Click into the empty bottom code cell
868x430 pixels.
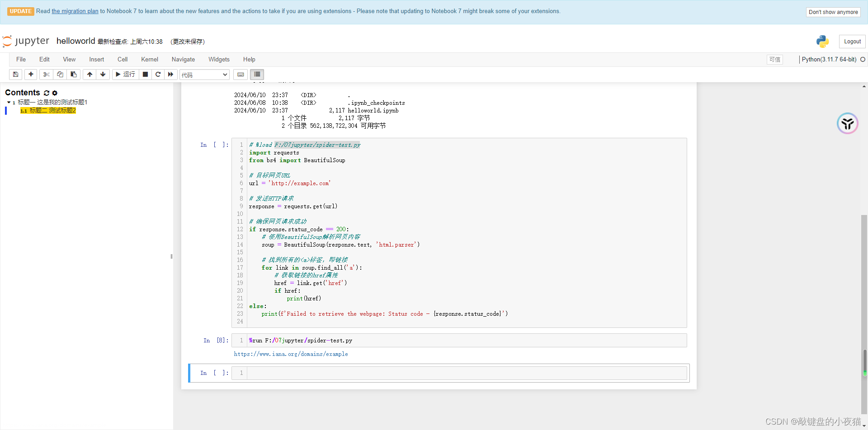tap(467, 373)
